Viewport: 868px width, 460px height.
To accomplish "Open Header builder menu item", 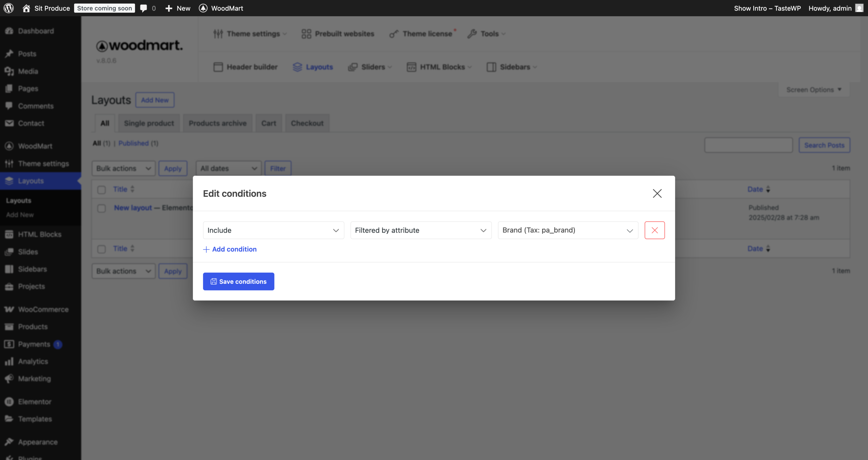I will [x=246, y=67].
